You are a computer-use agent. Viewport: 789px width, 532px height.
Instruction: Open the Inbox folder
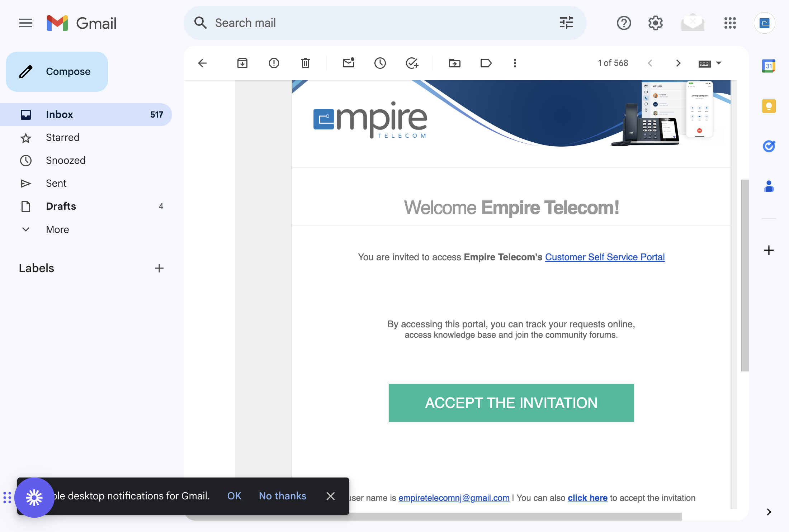pyautogui.click(x=86, y=115)
